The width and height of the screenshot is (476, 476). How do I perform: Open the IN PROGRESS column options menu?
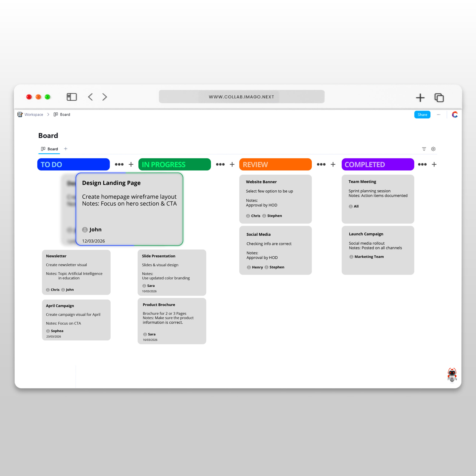[220, 164]
